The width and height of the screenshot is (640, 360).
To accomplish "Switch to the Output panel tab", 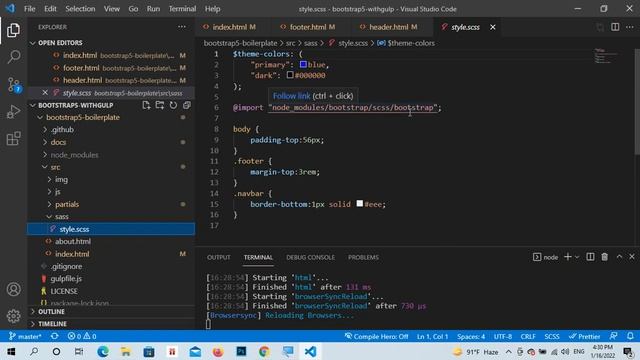I will [218, 257].
